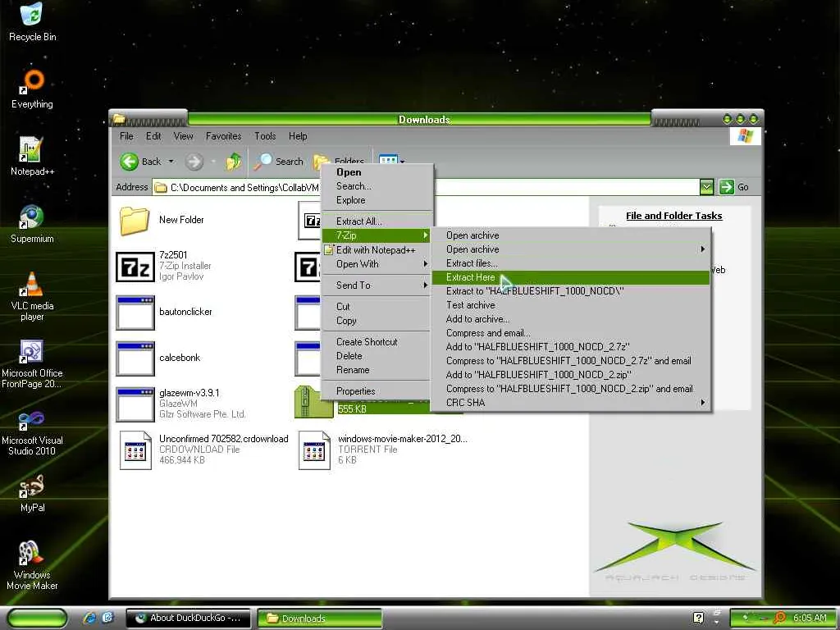Click Explore in context menu
This screenshot has height=630, width=840.
377,200
